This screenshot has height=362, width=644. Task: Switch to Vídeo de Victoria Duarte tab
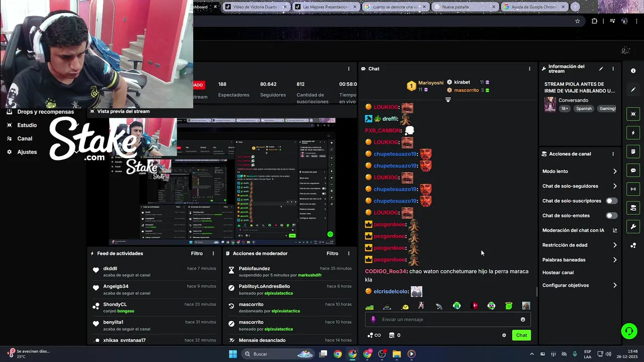click(256, 7)
